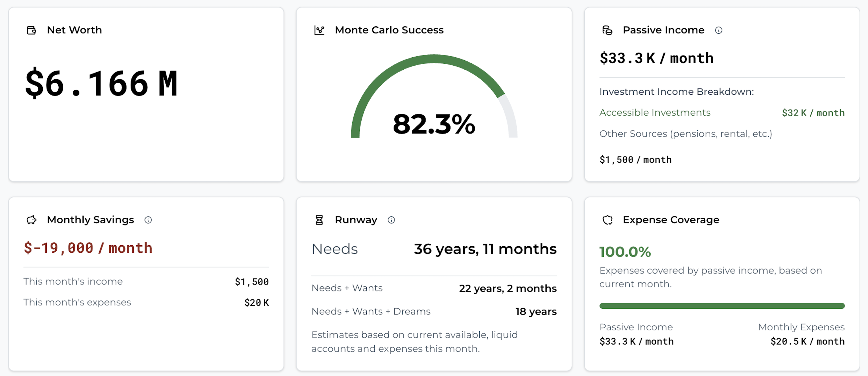Click the Net Worth wallet icon

click(x=31, y=30)
